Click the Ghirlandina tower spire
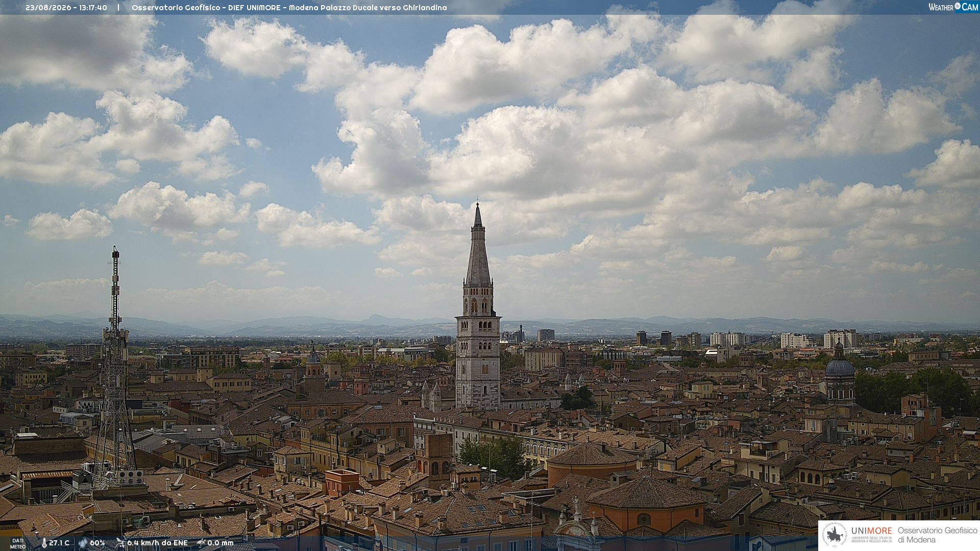Viewport: 980px width, 551px height. pos(478,244)
